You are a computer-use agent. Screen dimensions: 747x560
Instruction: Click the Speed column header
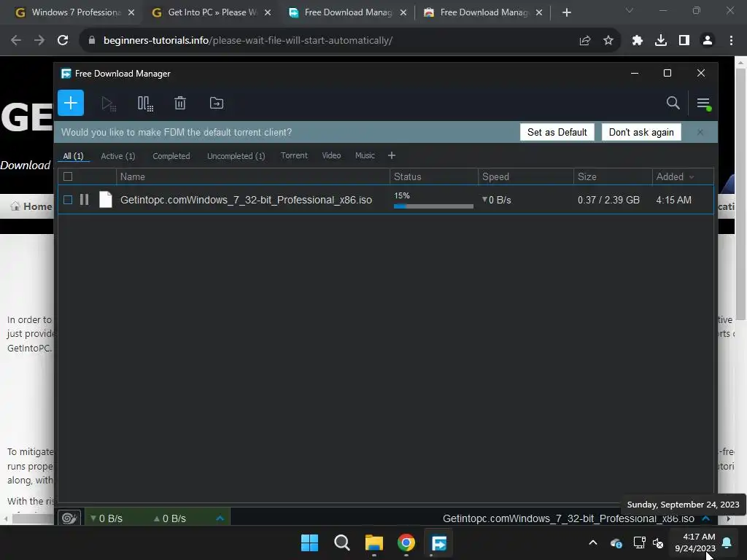click(526, 176)
